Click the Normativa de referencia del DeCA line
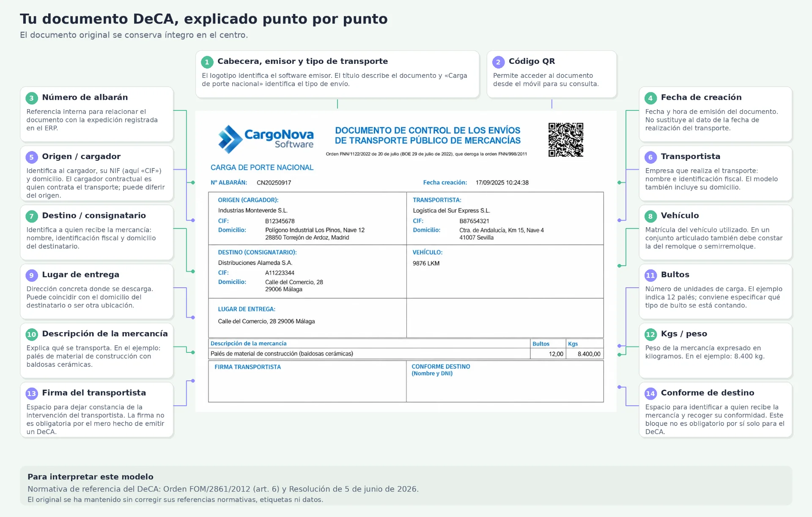 click(x=223, y=489)
